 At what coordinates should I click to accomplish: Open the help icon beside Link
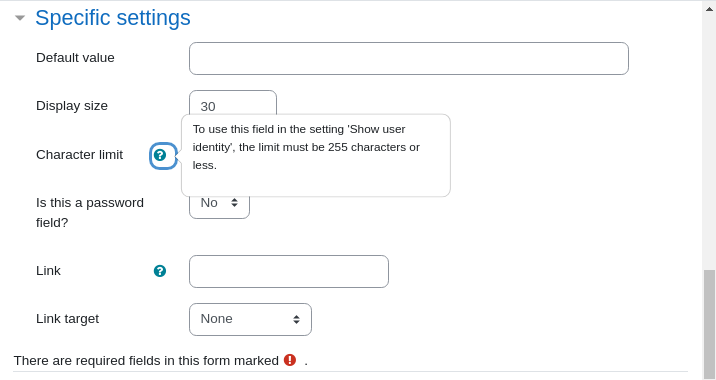tap(160, 271)
